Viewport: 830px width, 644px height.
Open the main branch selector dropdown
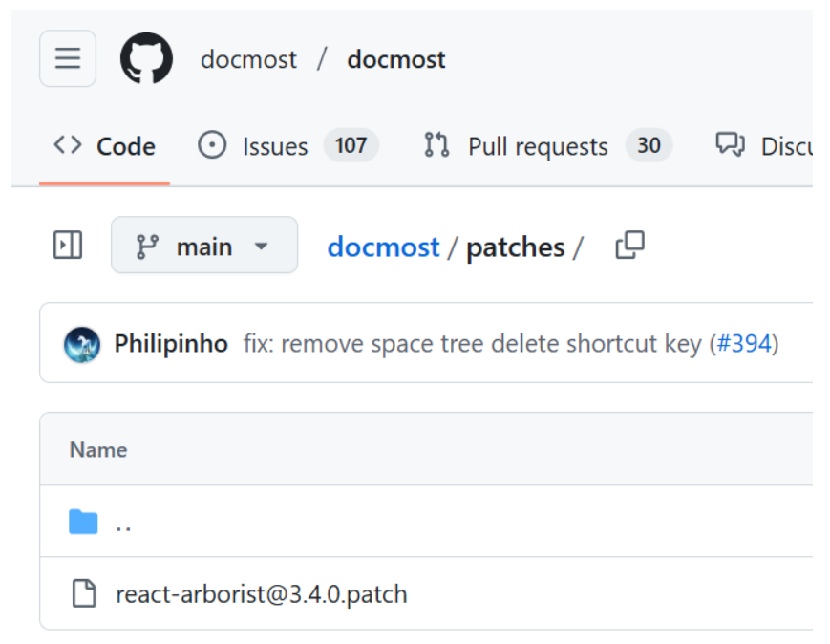[x=204, y=245]
